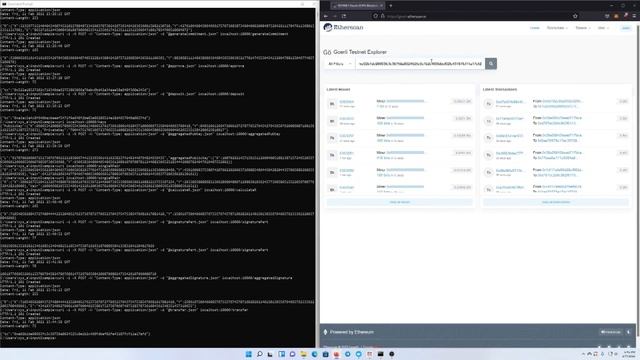Click the Tx icon of the first transaction row

(x=488, y=104)
